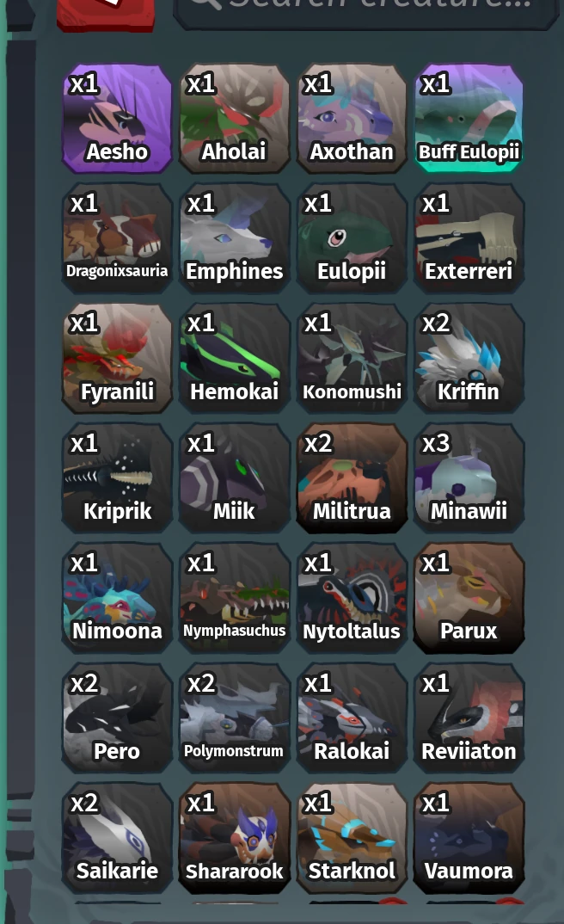The height and width of the screenshot is (924, 564).
Task: Select the Hemokai creature icon
Action: coord(235,358)
